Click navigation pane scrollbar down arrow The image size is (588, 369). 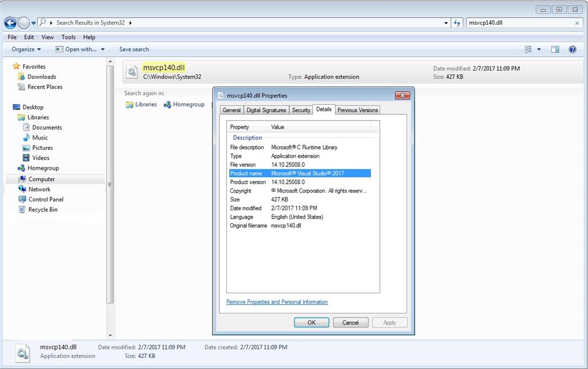[110, 336]
